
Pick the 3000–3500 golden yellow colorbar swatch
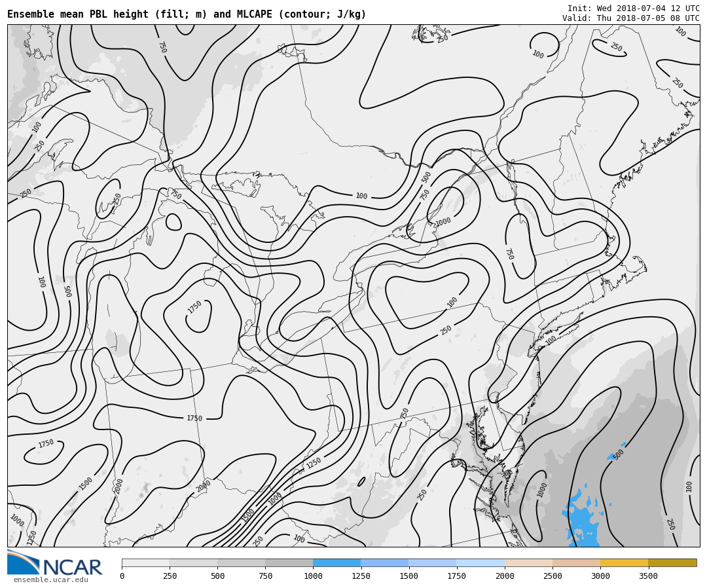click(625, 562)
